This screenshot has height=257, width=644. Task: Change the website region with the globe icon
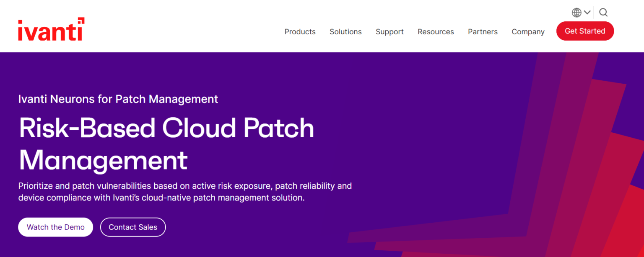point(576,12)
